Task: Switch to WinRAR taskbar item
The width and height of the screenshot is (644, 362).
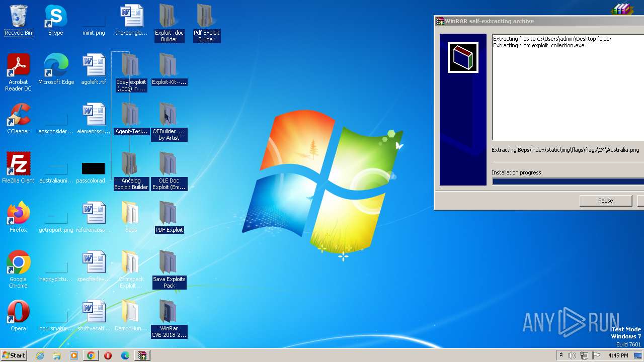Action: point(142,355)
